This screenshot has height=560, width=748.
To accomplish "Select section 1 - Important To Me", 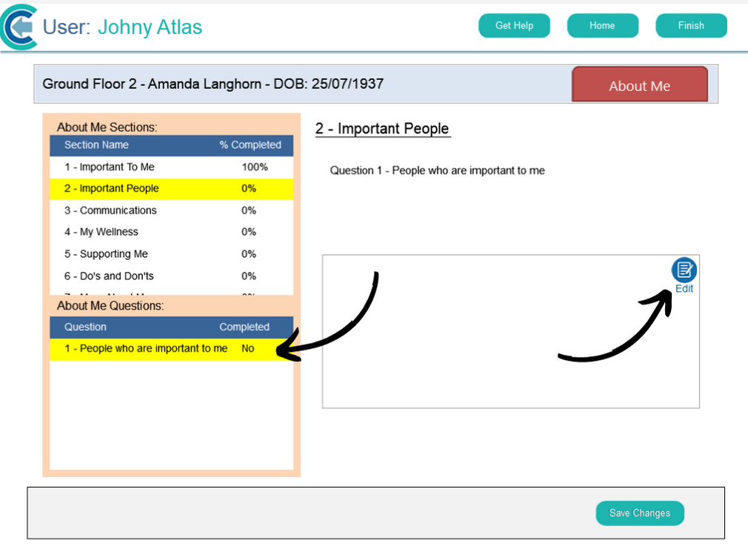I will click(x=110, y=167).
